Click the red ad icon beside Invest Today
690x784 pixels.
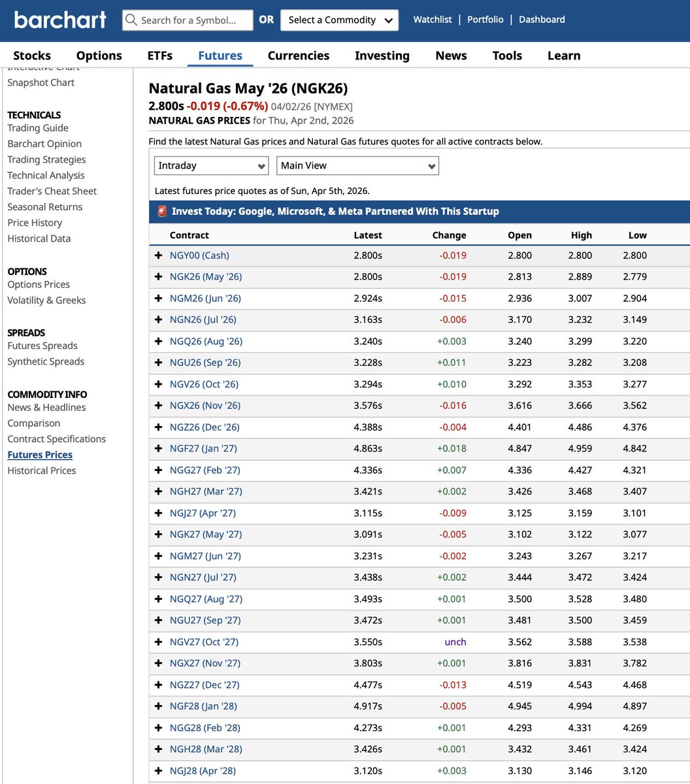(162, 211)
